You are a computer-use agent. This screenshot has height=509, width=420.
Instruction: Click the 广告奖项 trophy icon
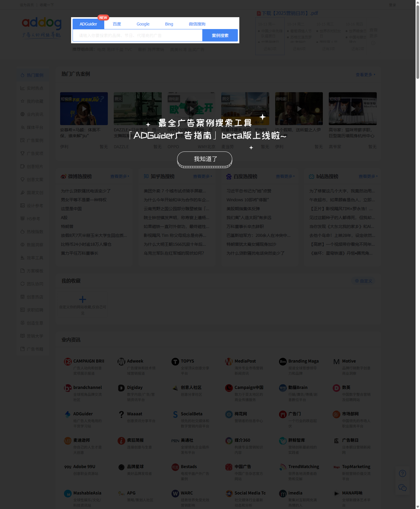click(23, 154)
